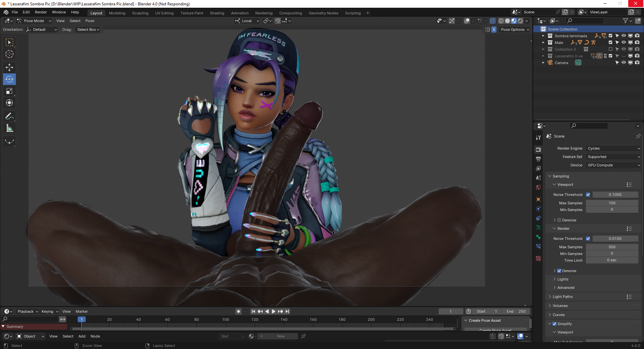Open the timeline Marker menu
Image resolution: width=644 pixels, height=349 pixels.
tap(82, 311)
